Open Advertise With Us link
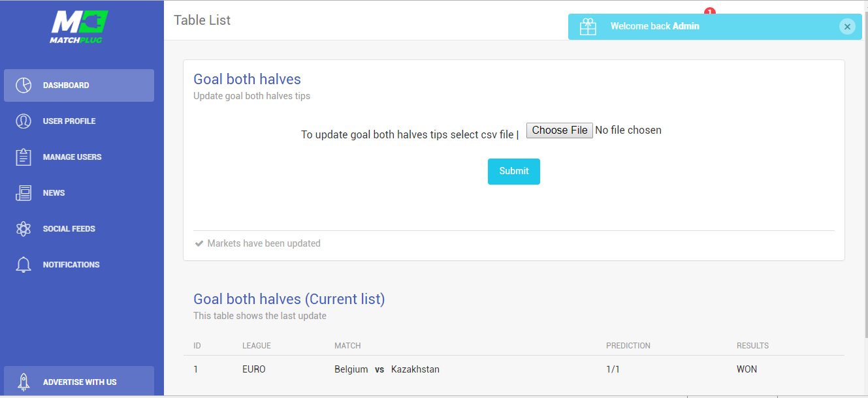 pos(80,382)
